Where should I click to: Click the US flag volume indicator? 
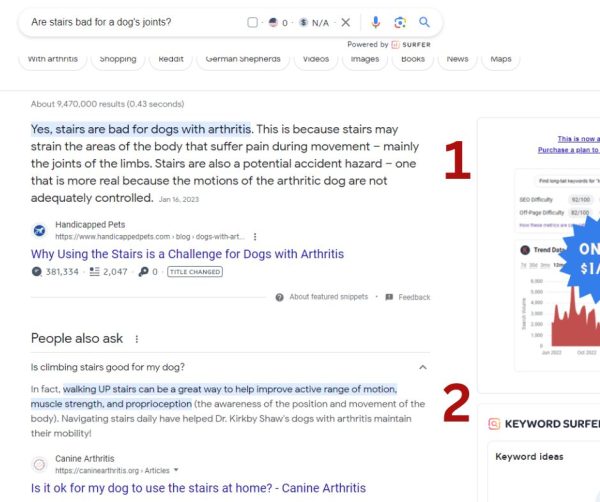coord(273,23)
